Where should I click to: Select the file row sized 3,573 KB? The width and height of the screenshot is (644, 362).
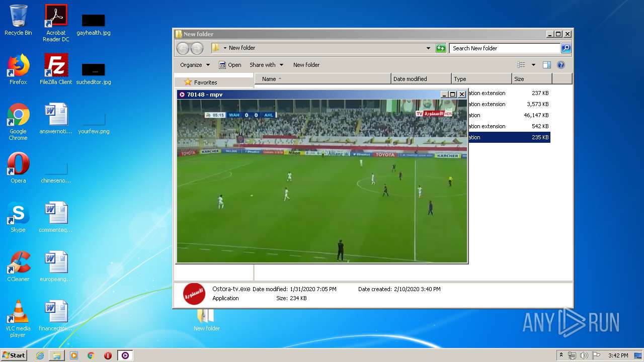tap(509, 104)
